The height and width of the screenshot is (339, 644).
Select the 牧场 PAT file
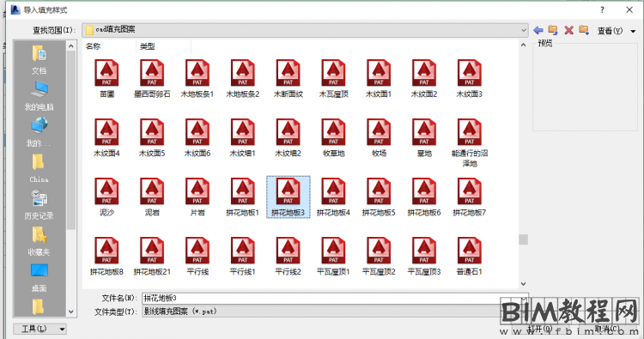(379, 138)
